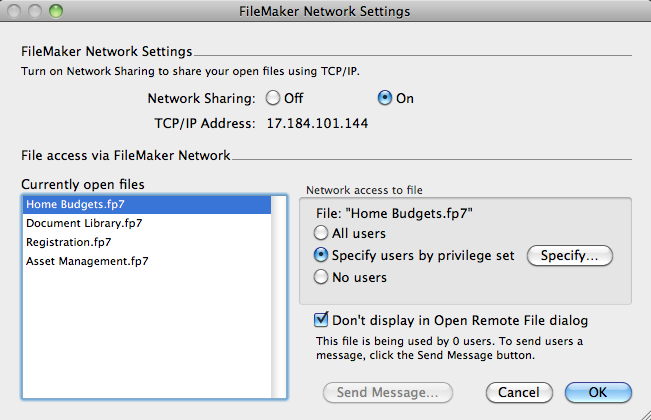Select the Network Sharing On radio button

[x=384, y=98]
